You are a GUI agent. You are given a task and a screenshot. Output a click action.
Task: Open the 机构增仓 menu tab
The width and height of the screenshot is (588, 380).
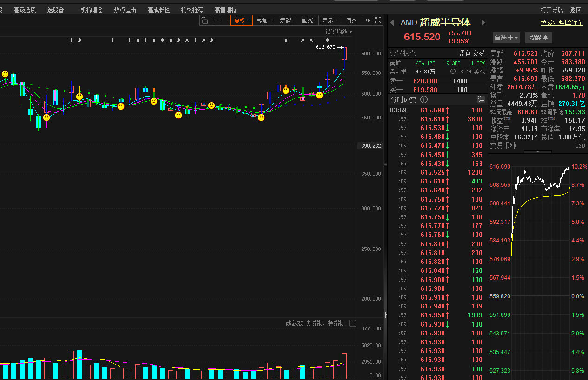(92, 10)
